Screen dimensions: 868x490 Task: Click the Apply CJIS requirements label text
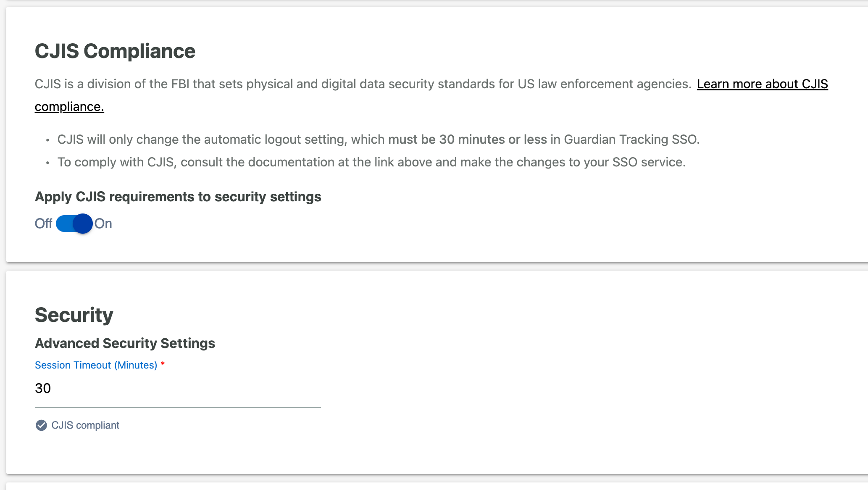tap(178, 197)
